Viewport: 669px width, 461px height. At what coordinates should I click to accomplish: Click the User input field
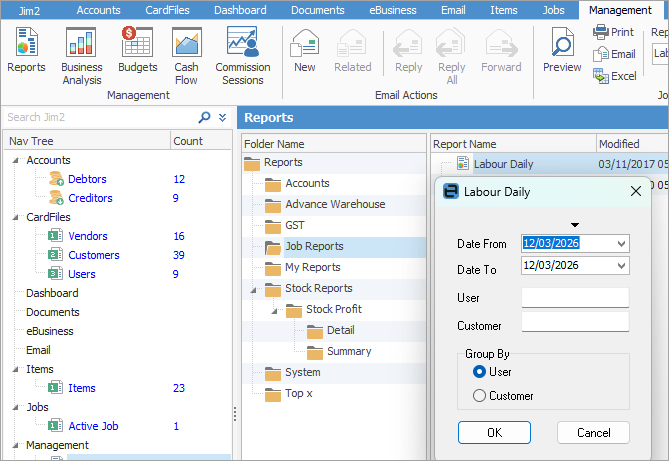[575, 298]
